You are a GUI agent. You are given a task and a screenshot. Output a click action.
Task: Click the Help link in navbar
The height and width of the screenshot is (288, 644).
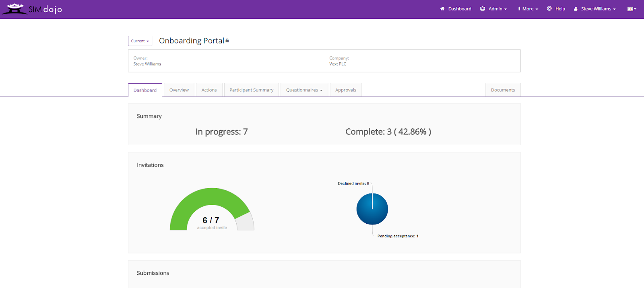(560, 9)
